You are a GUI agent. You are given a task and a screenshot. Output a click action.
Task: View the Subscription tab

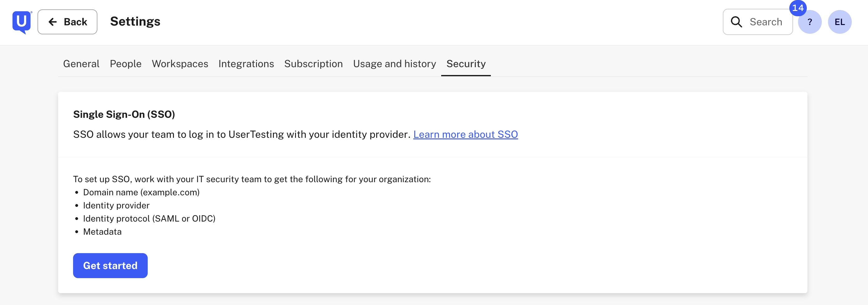click(313, 64)
